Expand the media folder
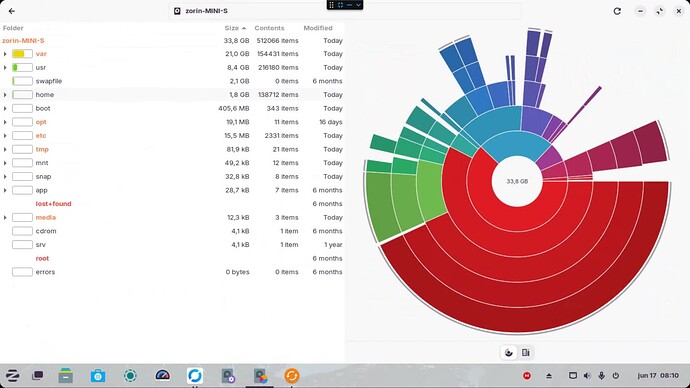The width and height of the screenshot is (690, 388). tap(5, 218)
